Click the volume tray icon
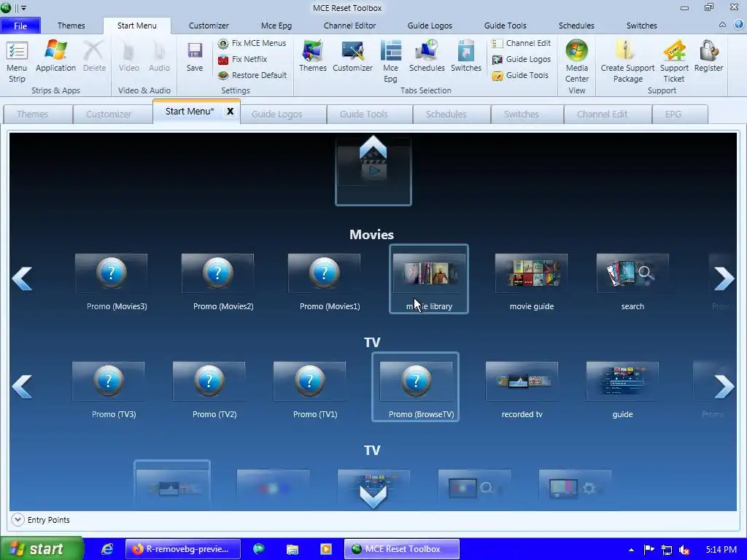Viewport: 747px width, 560px height. coord(684,550)
